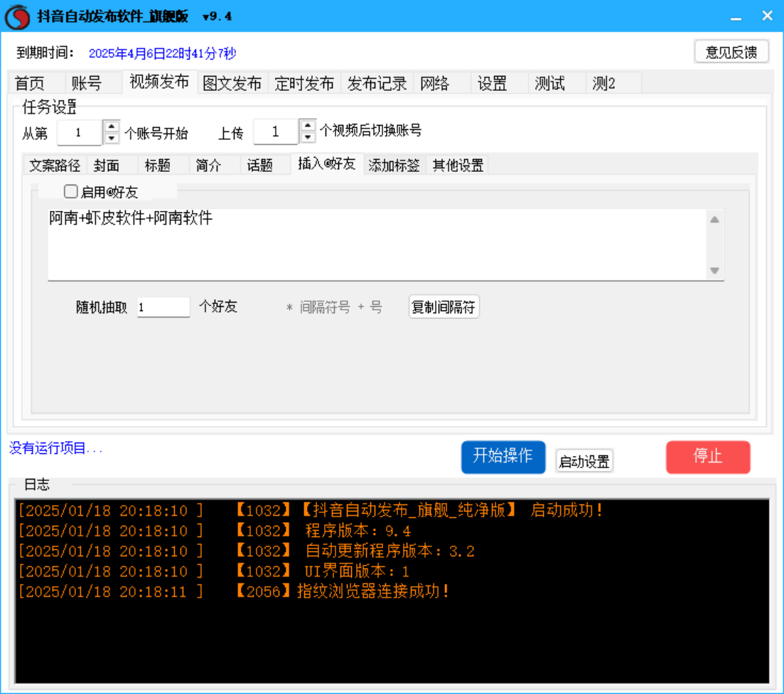Click the log line 启动成功！
This screenshot has height=694, width=784.
(x=311, y=511)
